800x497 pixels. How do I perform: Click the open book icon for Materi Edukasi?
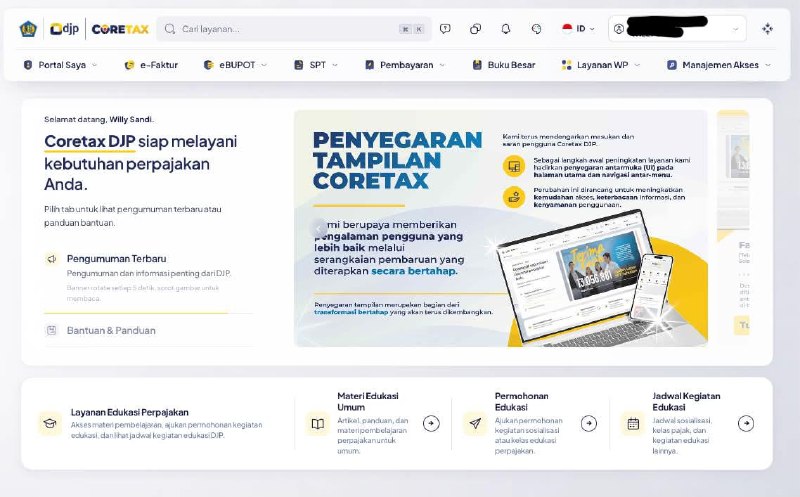tap(317, 424)
